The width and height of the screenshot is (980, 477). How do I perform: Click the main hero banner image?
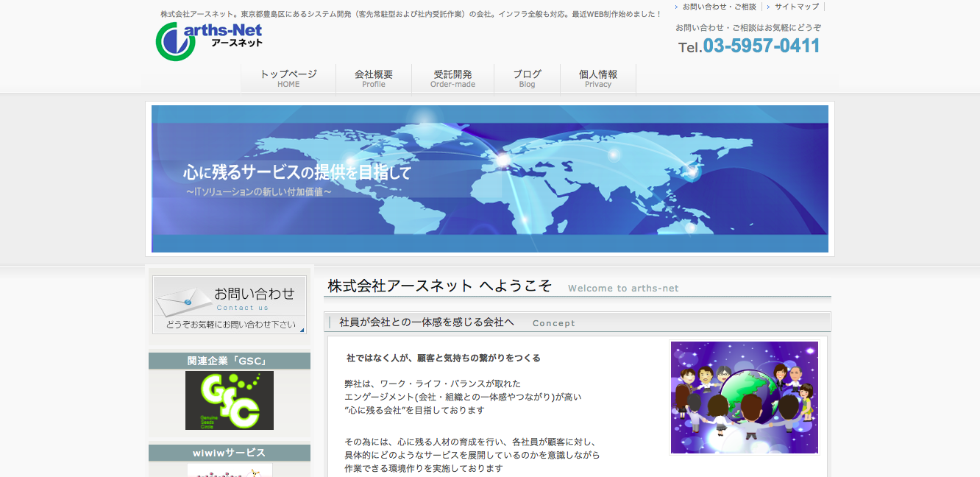490,178
